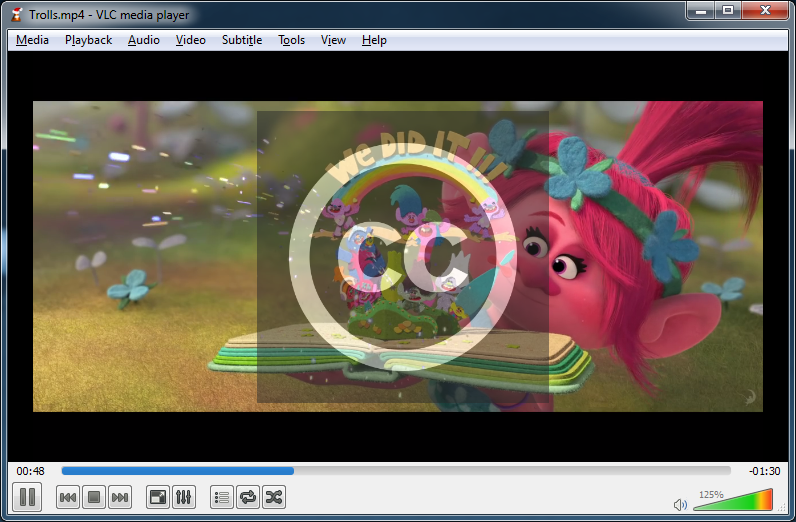
Task: Minimize the VLC window
Action: tap(701, 11)
